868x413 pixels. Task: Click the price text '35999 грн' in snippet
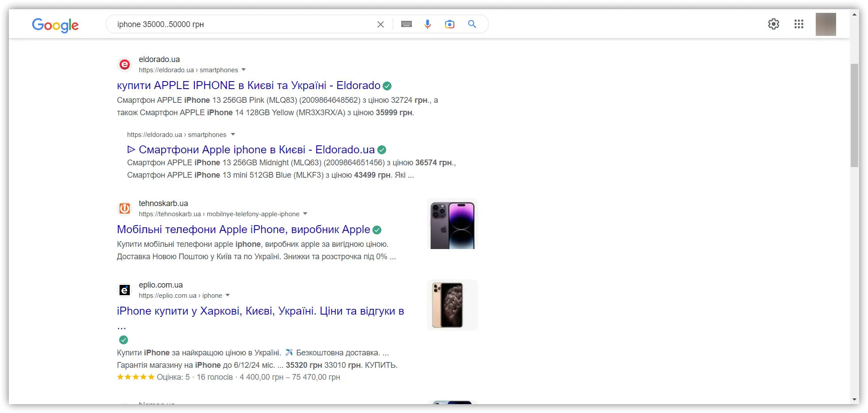pyautogui.click(x=394, y=113)
